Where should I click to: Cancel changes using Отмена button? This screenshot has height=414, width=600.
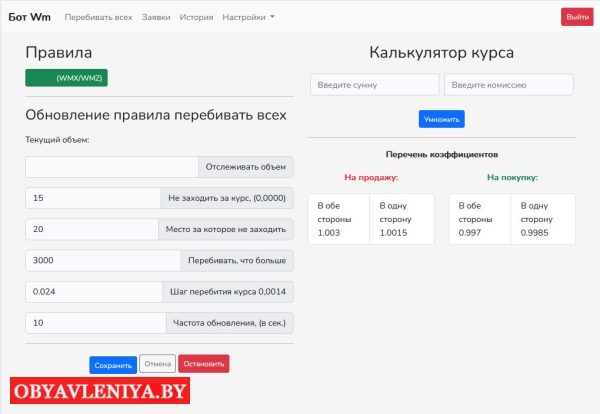158,363
